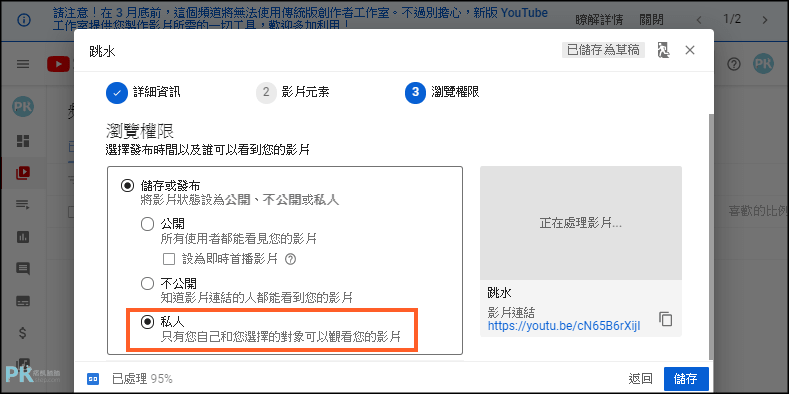Click the 跳水 dialog title
The width and height of the screenshot is (789, 394).
coord(102,50)
